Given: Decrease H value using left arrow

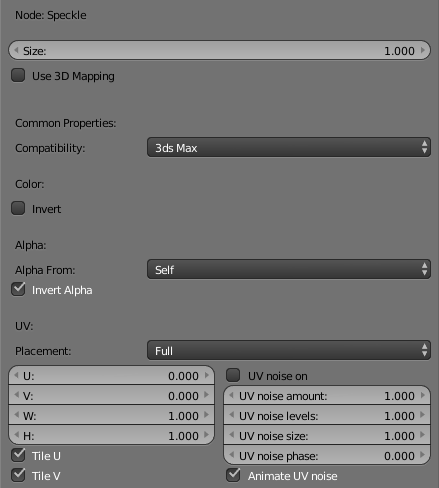Looking at the screenshot, I should [x=16, y=435].
